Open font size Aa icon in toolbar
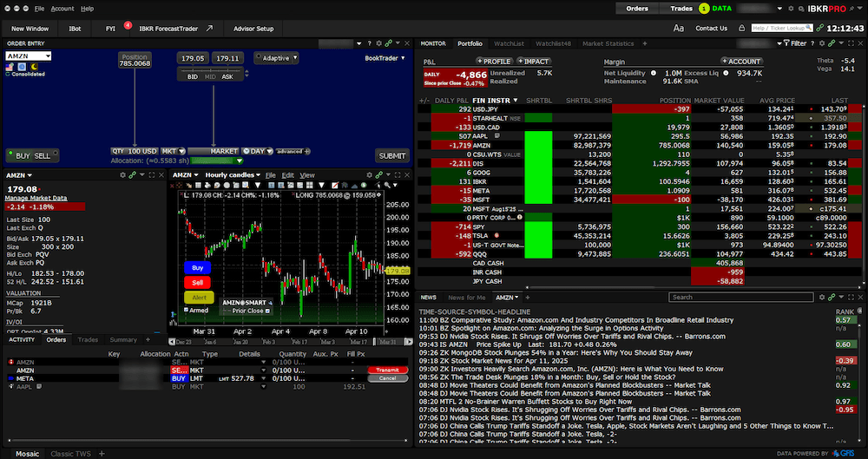868x459 pixels. point(679,29)
